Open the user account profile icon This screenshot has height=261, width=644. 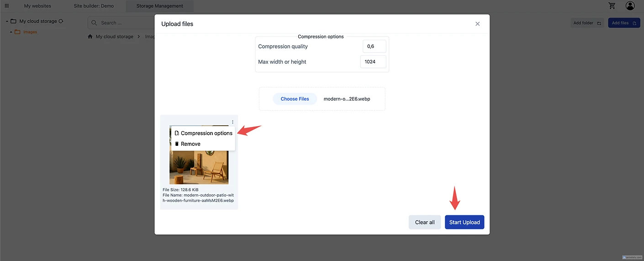[x=630, y=6]
